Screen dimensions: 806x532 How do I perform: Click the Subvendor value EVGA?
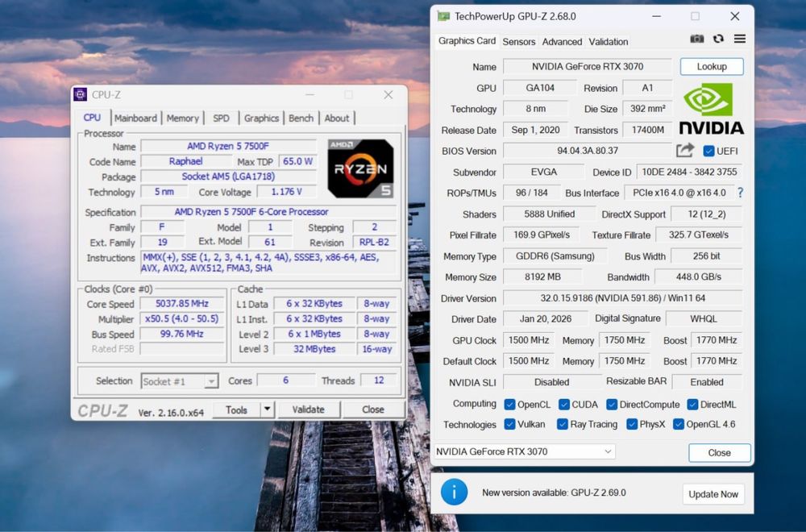coord(543,172)
